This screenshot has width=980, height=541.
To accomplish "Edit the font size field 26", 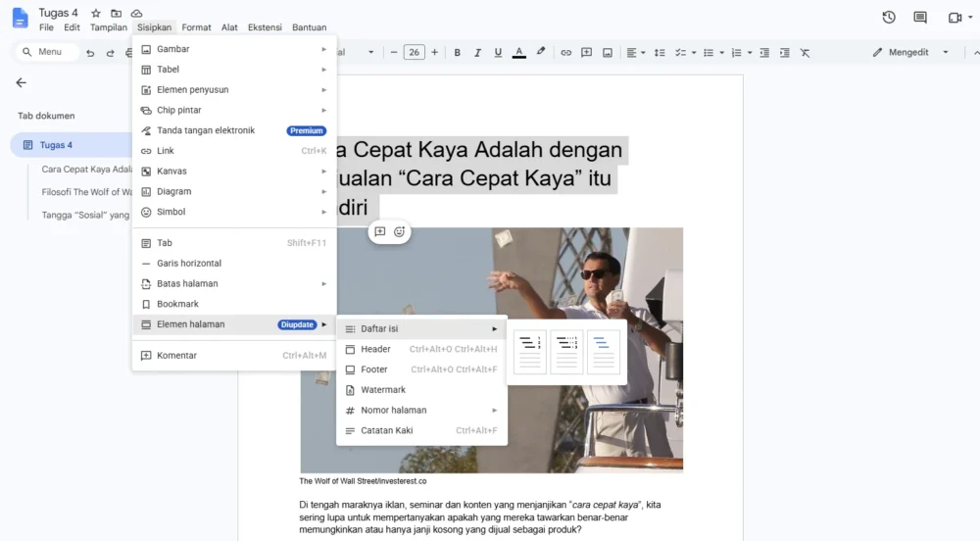I will pos(414,53).
